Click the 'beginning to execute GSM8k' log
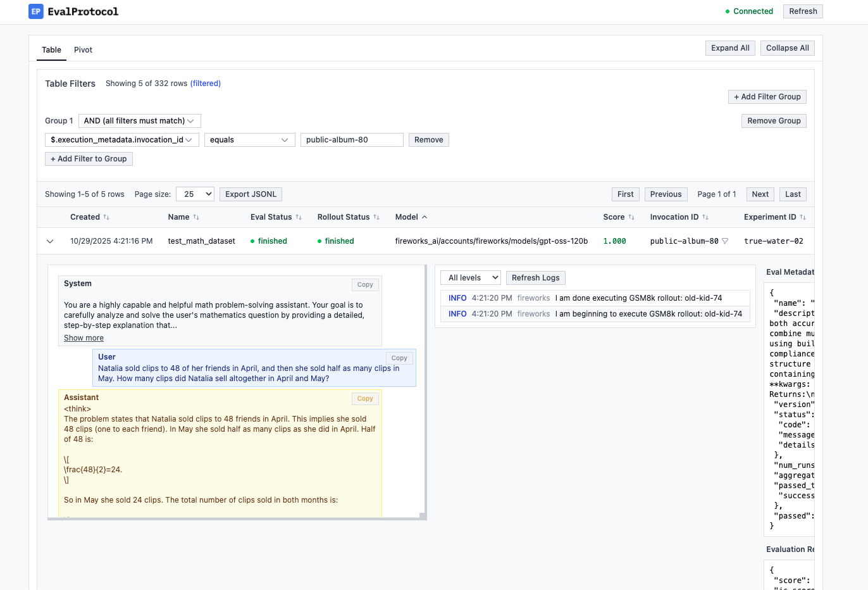 click(x=595, y=314)
